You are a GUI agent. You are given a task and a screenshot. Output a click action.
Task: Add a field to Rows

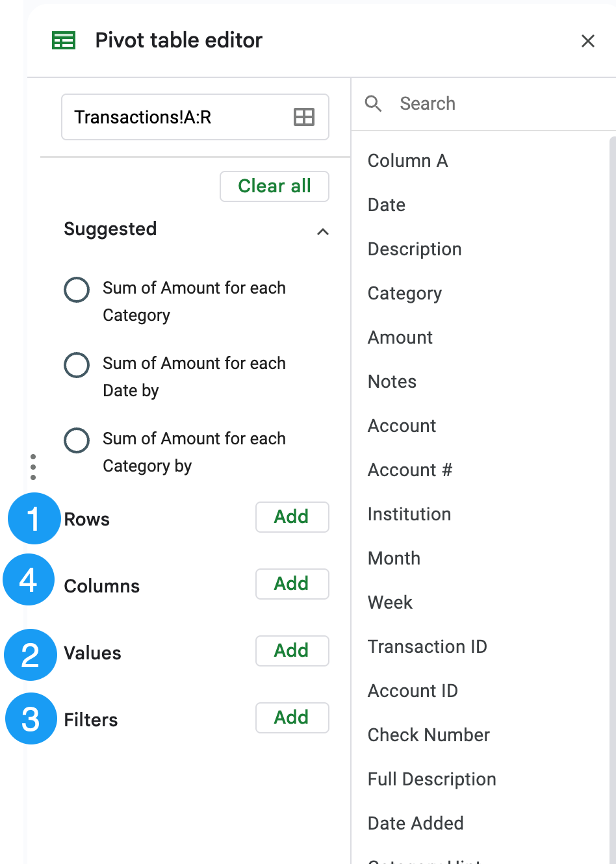tap(292, 517)
